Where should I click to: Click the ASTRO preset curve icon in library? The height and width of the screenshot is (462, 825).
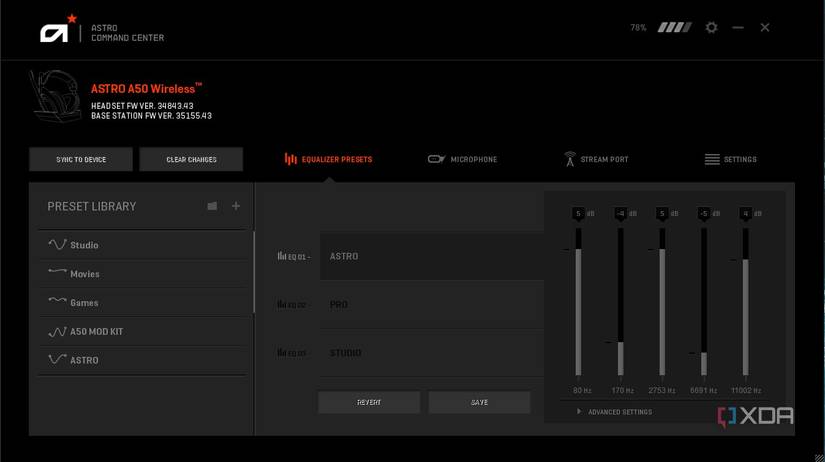(57, 359)
